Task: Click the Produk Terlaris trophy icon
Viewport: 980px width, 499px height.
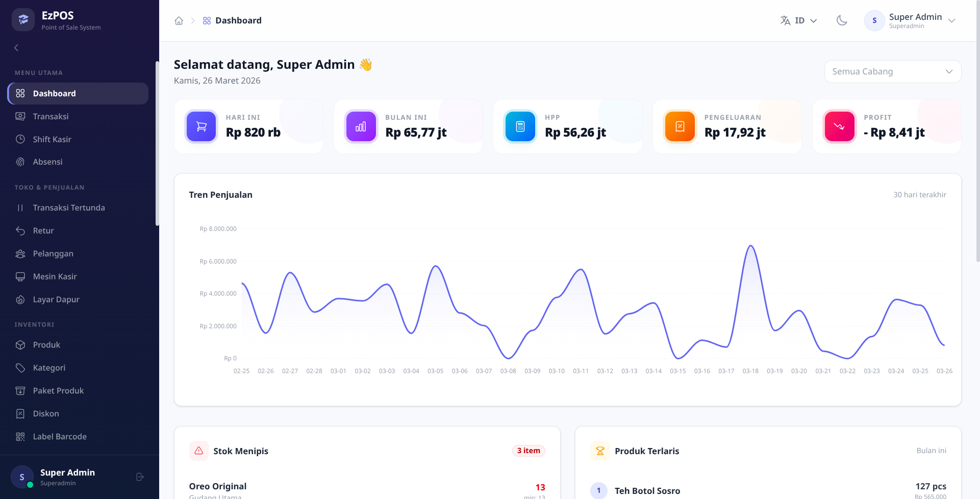Action: tap(600, 451)
